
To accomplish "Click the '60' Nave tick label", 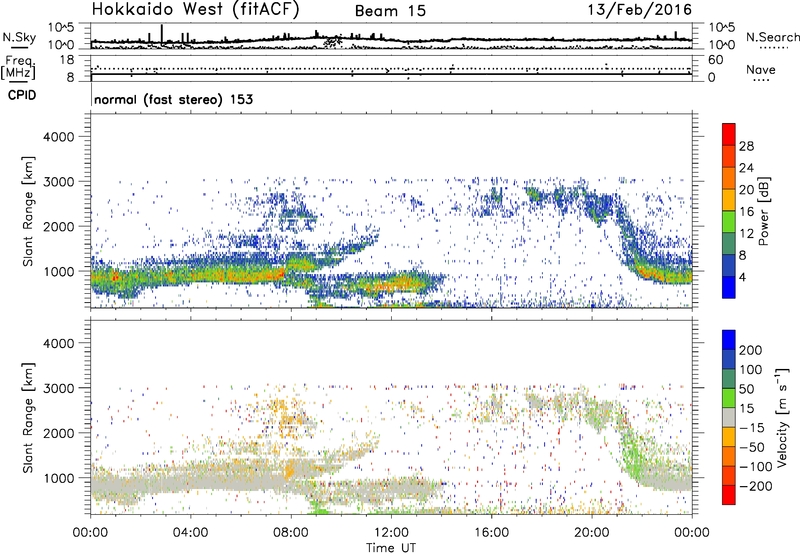I will (x=715, y=60).
